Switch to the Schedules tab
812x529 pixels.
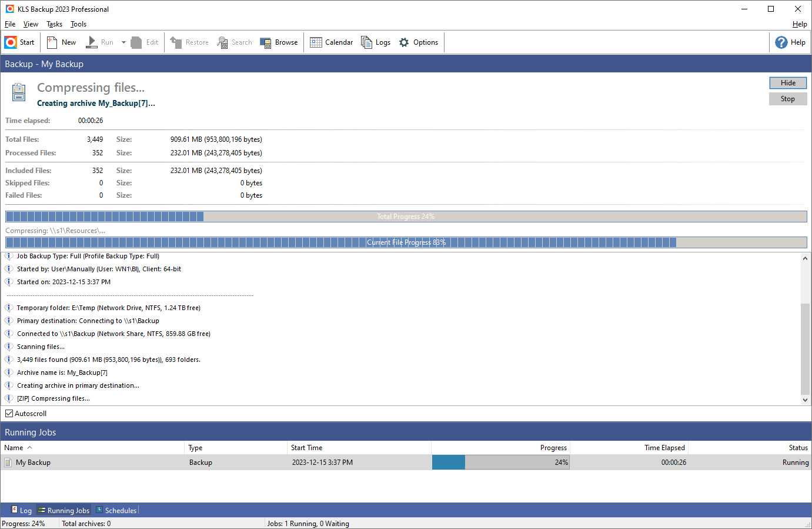click(x=116, y=510)
